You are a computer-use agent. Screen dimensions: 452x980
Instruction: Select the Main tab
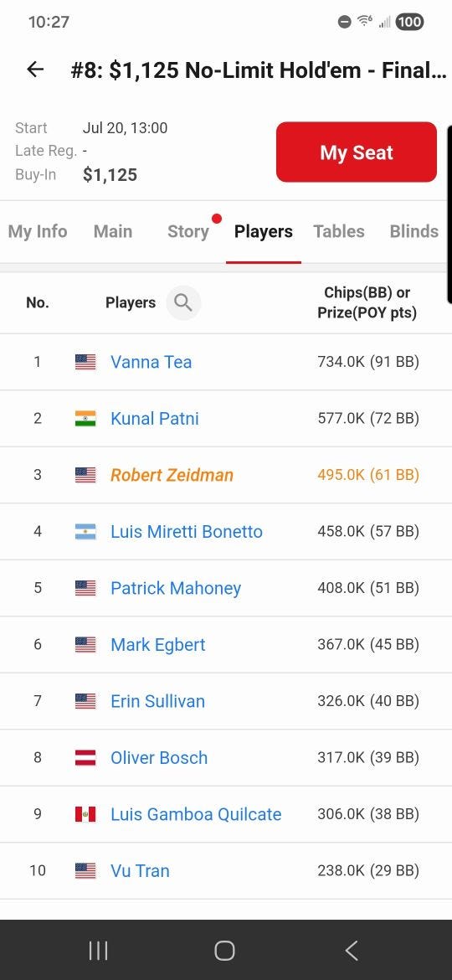click(113, 231)
